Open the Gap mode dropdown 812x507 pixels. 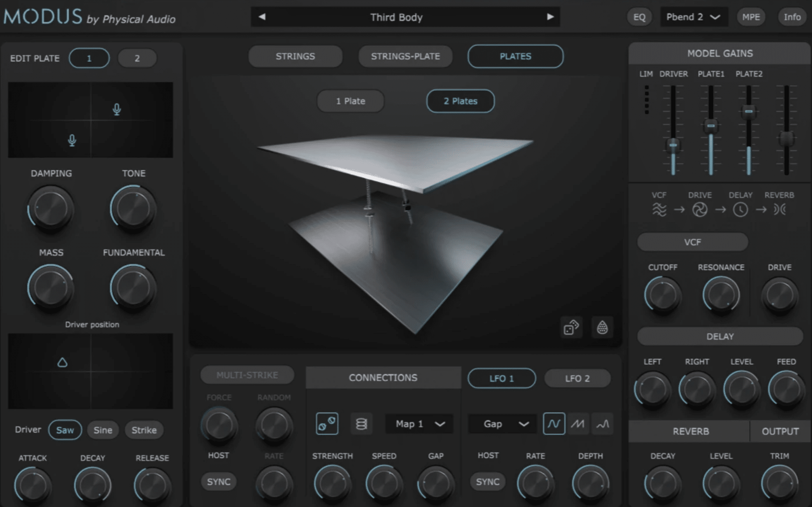pos(501,424)
